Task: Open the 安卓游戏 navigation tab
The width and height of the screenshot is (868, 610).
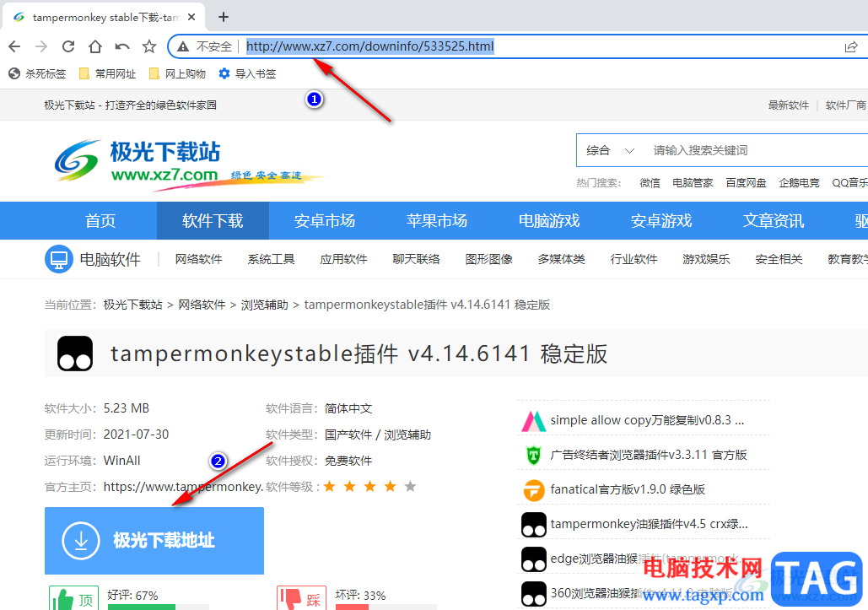Action: [661, 221]
